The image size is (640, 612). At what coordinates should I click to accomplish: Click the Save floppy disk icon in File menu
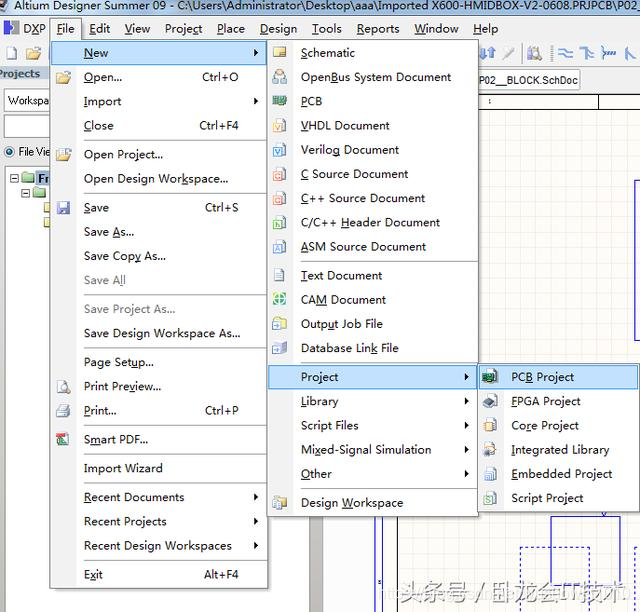point(63,207)
